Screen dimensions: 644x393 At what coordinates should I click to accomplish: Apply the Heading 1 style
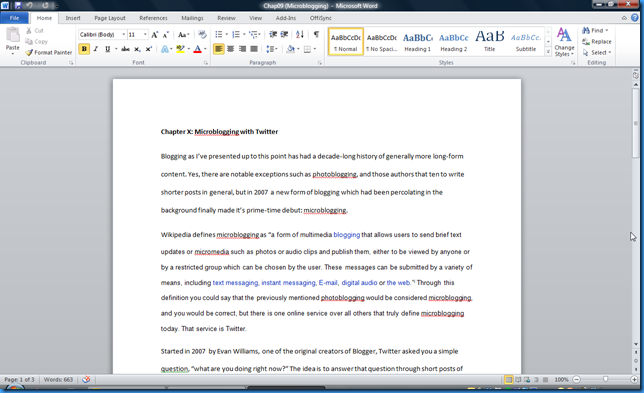[x=417, y=42]
